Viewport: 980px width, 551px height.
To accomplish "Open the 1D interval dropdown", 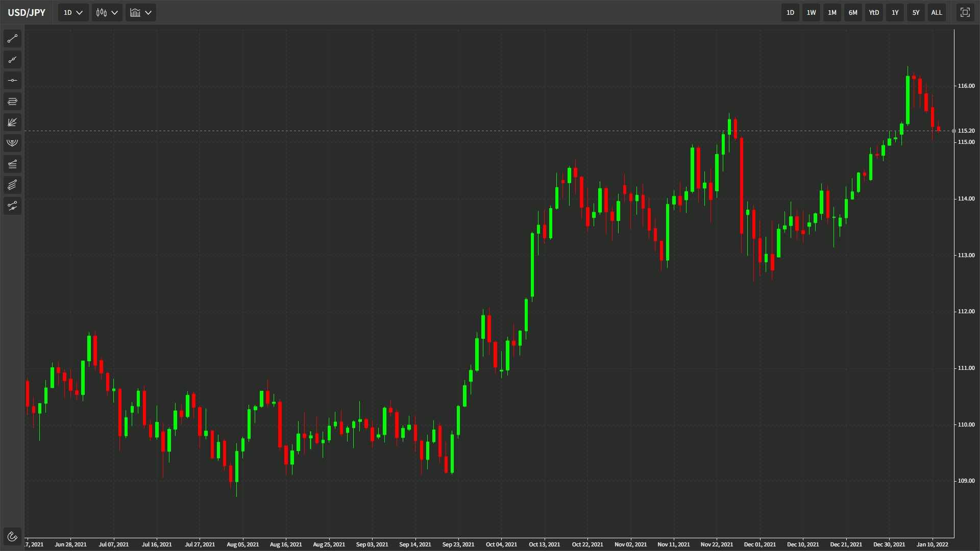I will coord(73,13).
